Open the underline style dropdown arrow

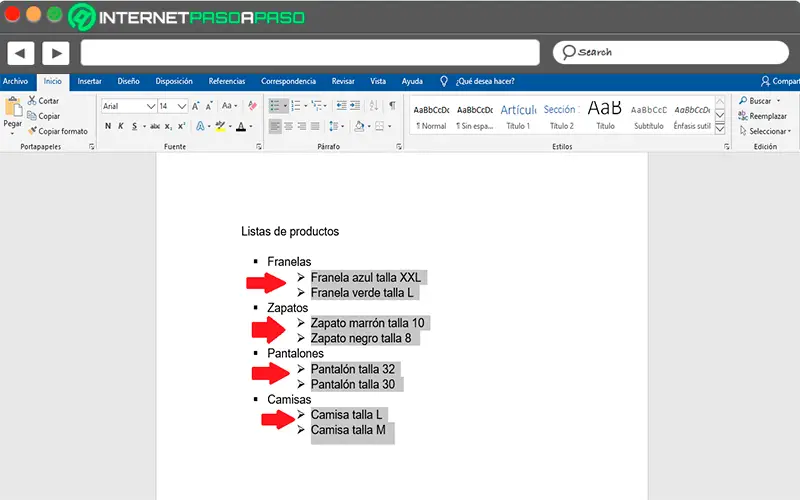144,127
